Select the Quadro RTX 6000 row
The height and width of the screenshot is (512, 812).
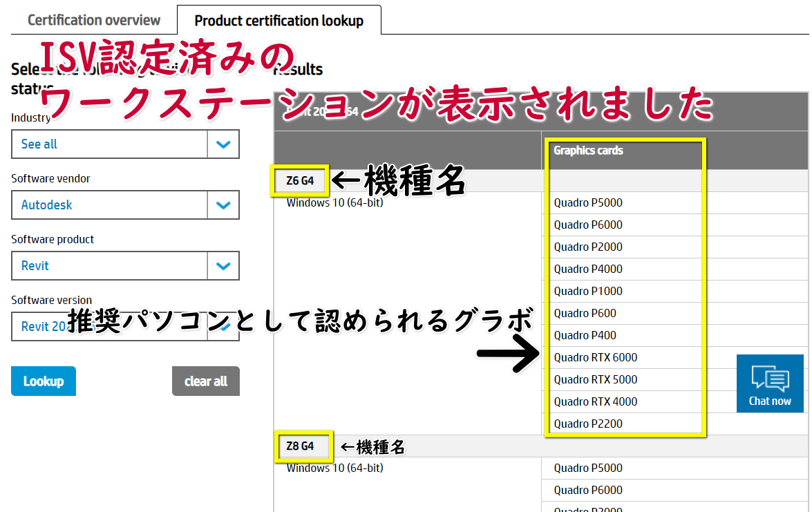pos(595,357)
